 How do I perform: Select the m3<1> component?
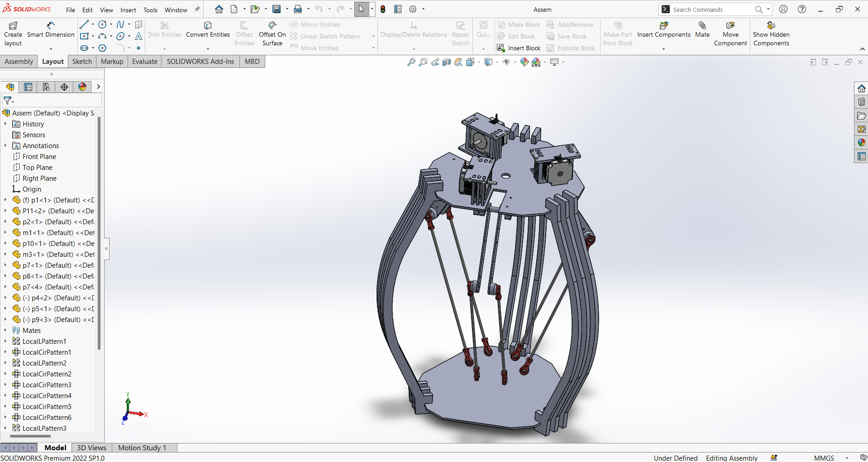58,254
